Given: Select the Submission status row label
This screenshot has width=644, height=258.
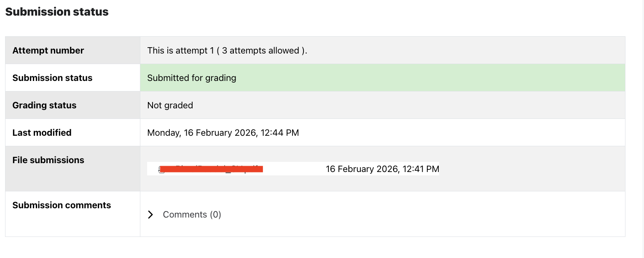Looking at the screenshot, I should coord(52,78).
